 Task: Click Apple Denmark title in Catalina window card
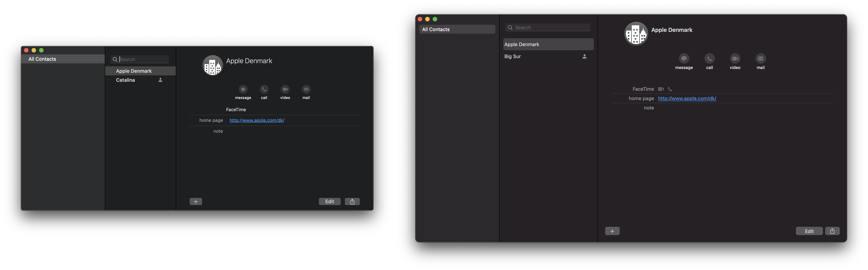point(249,61)
